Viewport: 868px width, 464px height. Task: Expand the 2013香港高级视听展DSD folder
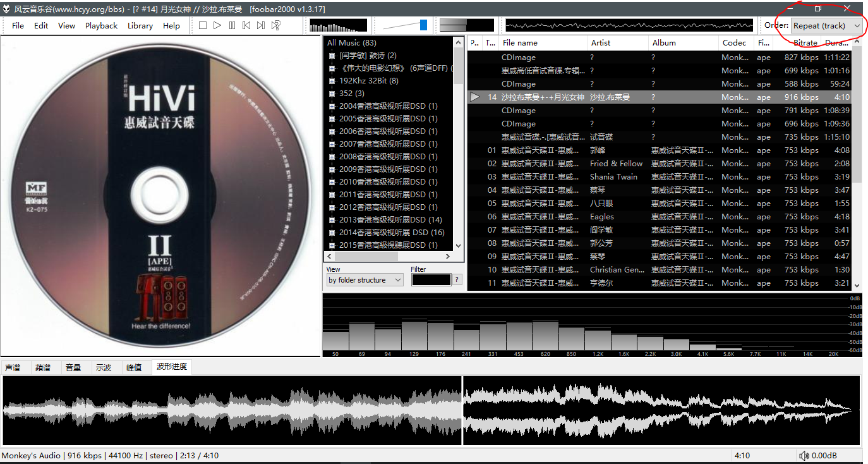coord(332,220)
